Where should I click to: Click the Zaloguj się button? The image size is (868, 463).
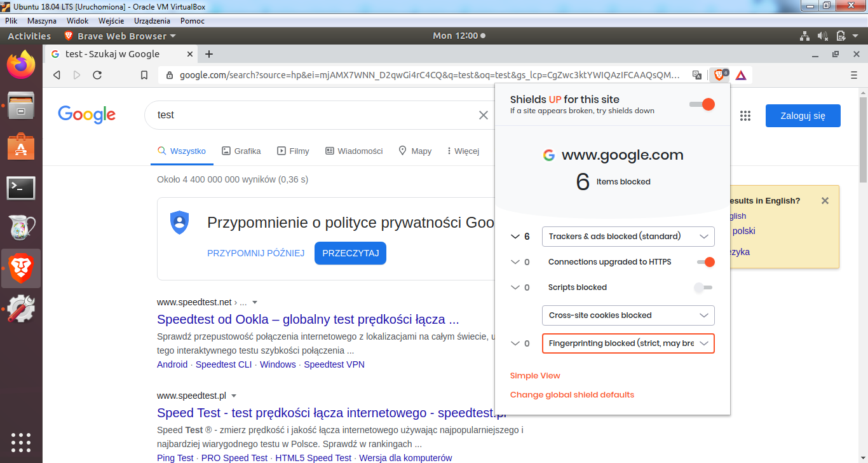pos(803,116)
